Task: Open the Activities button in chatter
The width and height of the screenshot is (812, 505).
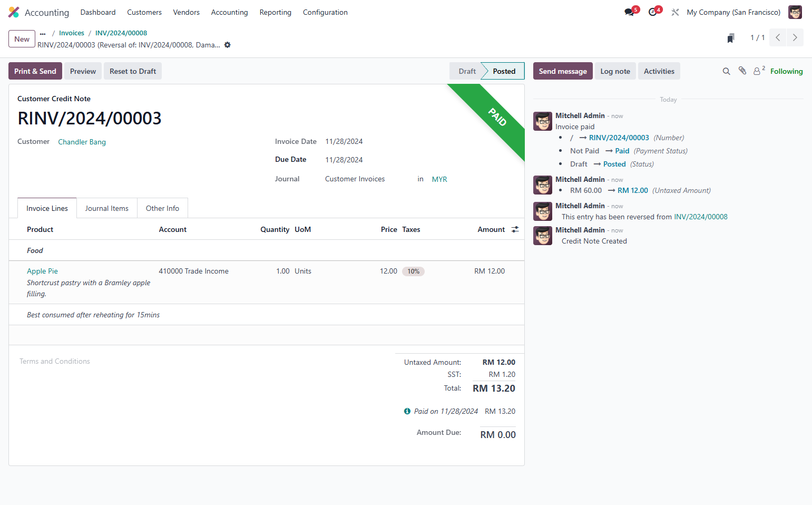Action: [659, 71]
